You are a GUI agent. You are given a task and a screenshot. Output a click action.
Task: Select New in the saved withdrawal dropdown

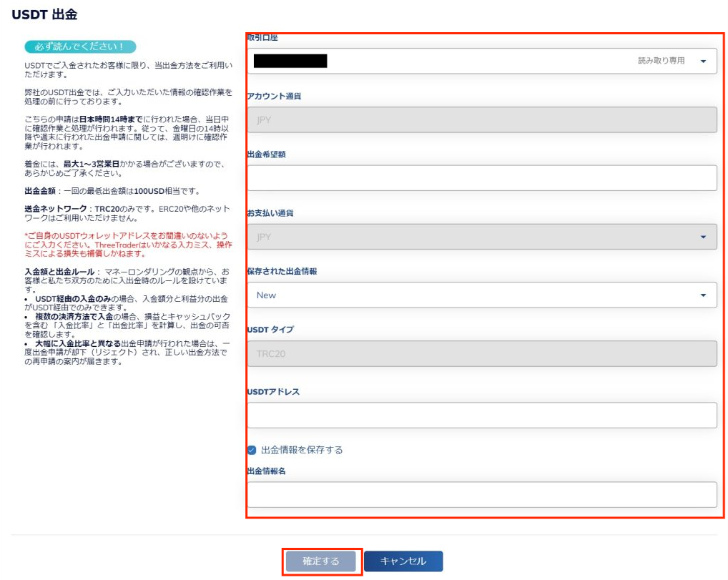(479, 295)
